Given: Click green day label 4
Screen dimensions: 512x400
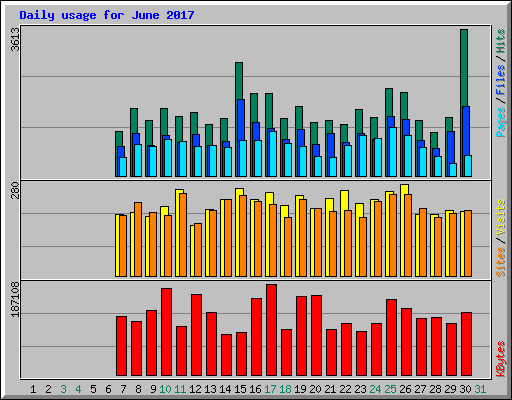Looking at the screenshot, I should [78, 389].
